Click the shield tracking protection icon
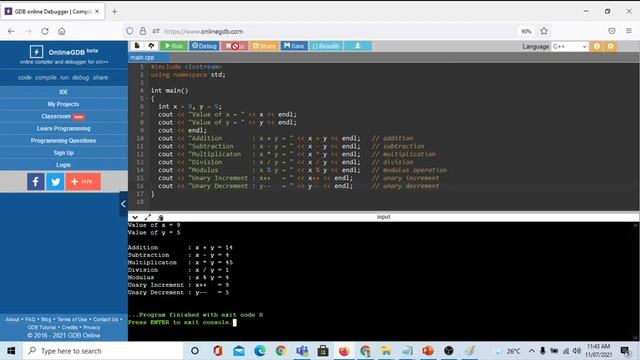The width and height of the screenshot is (640, 360). pos(130,31)
